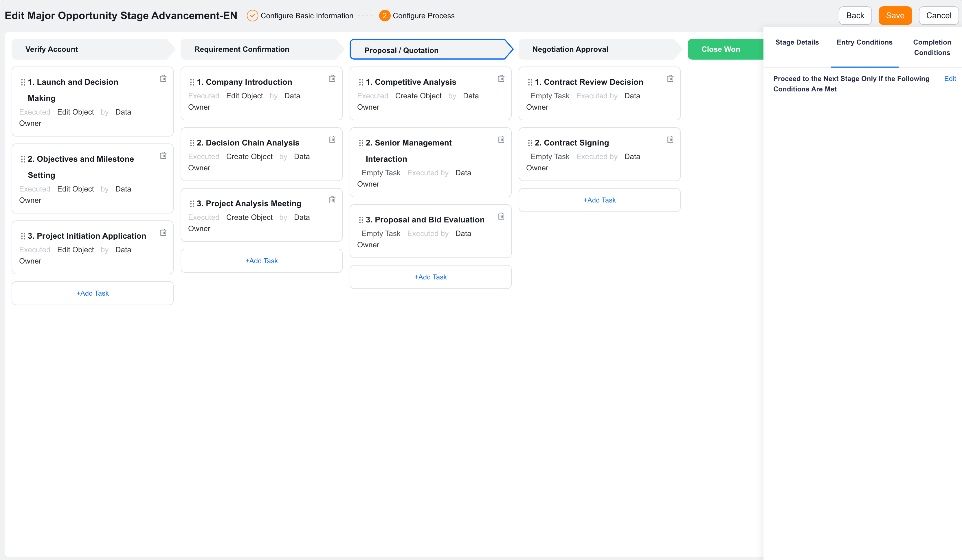Add a task under Negotiation Approval
This screenshot has height=560, width=962.
point(599,200)
